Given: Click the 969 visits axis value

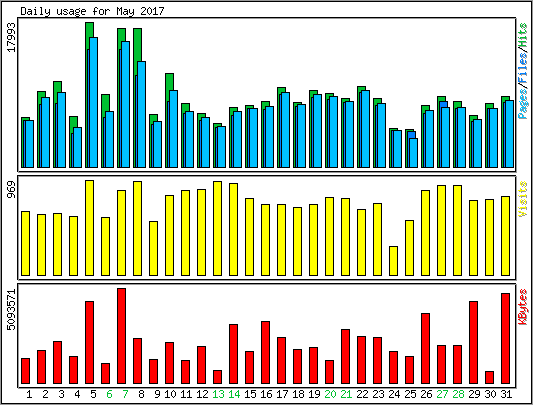Looking at the screenshot, I should (x=11, y=190).
